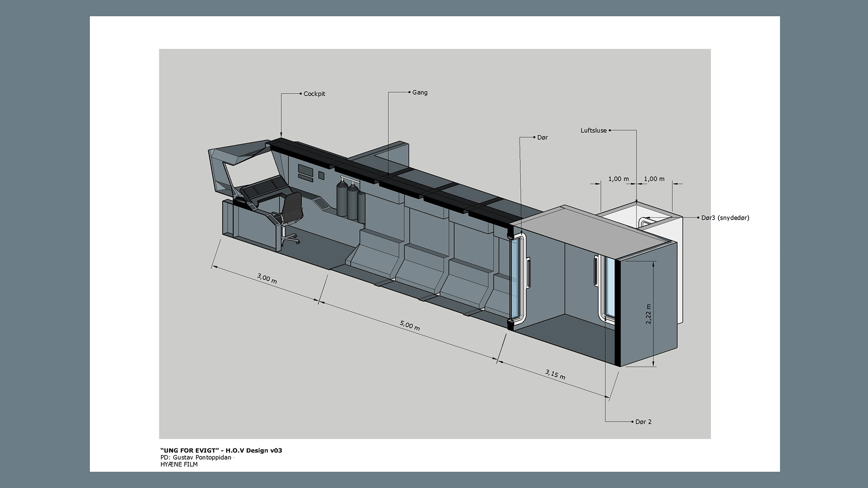
Task: Select the vertical 2,22 m dimension
Action: 649,314
